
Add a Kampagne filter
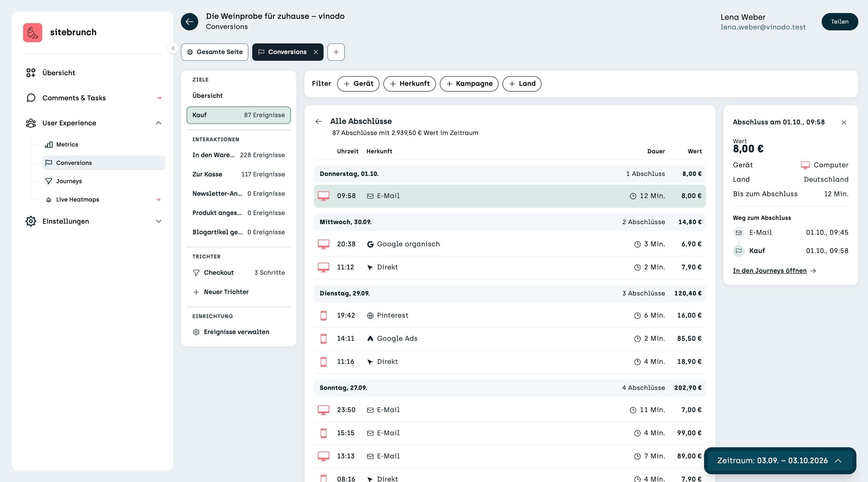coord(469,83)
